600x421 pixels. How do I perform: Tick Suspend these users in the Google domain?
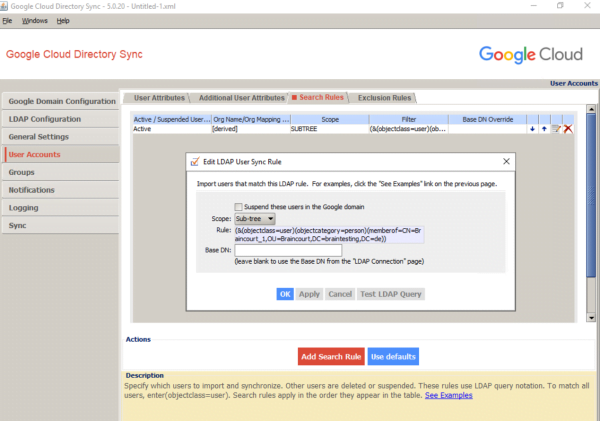pos(238,207)
